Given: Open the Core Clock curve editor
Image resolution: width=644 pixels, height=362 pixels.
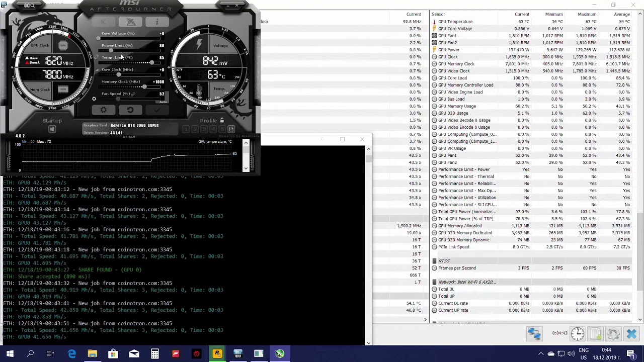Looking at the screenshot, I should point(97,70).
